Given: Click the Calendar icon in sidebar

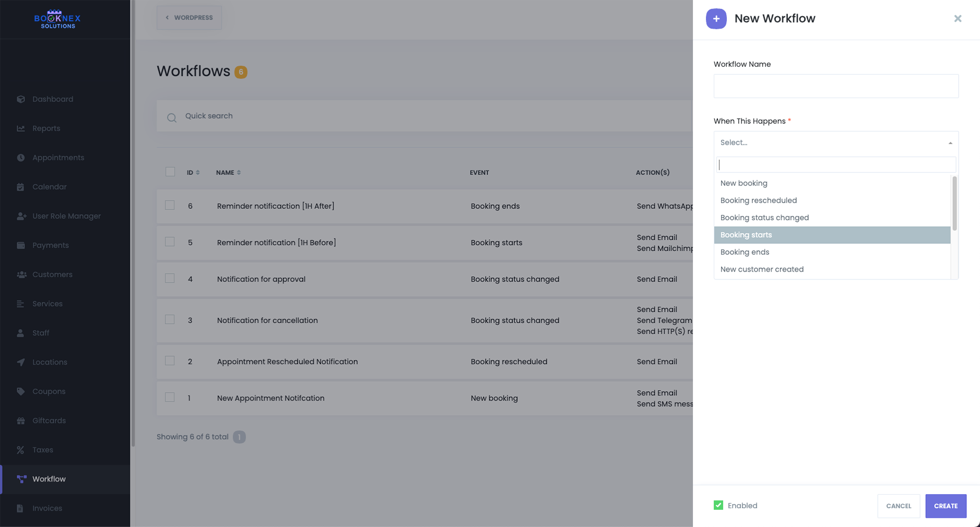Looking at the screenshot, I should click(x=21, y=187).
